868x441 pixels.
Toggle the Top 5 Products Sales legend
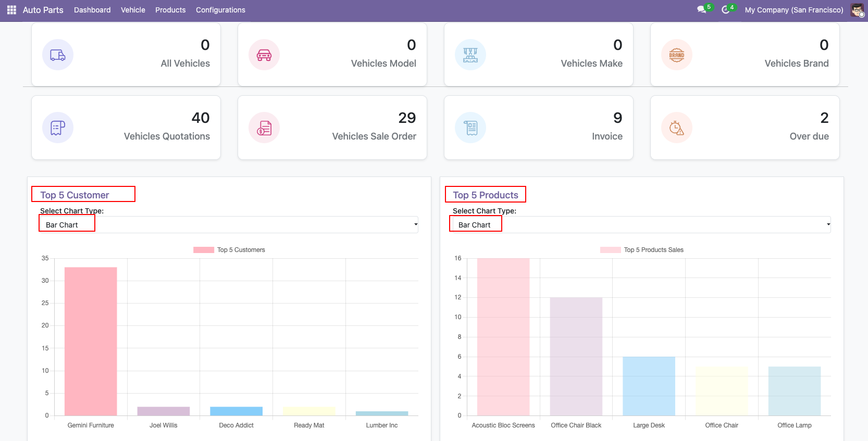[x=642, y=250]
